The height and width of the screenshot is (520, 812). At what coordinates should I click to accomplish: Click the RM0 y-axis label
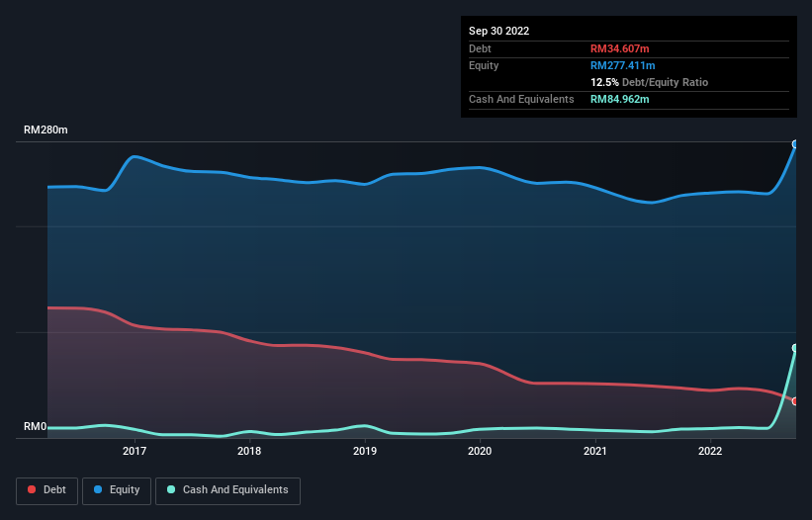(x=36, y=427)
